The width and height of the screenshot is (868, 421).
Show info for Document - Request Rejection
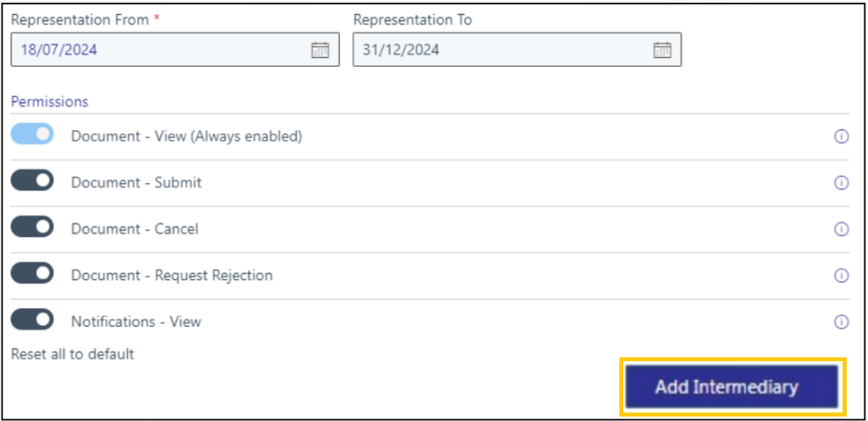(841, 276)
